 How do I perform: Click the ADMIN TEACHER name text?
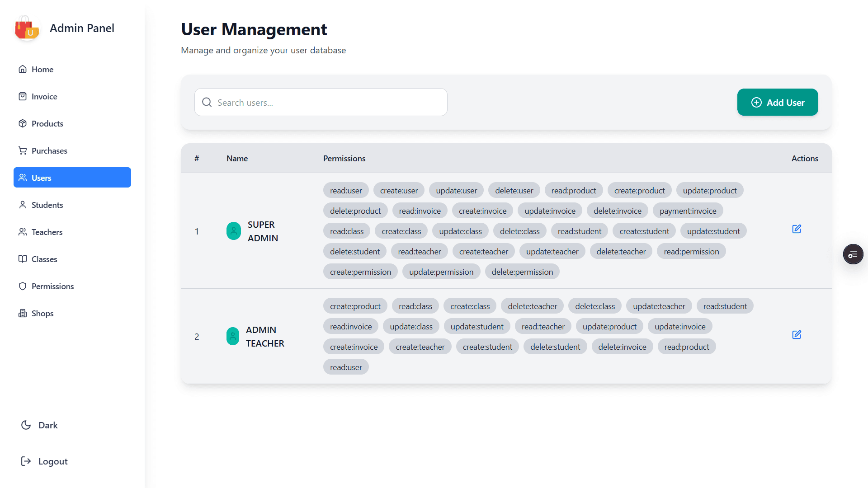(x=265, y=336)
